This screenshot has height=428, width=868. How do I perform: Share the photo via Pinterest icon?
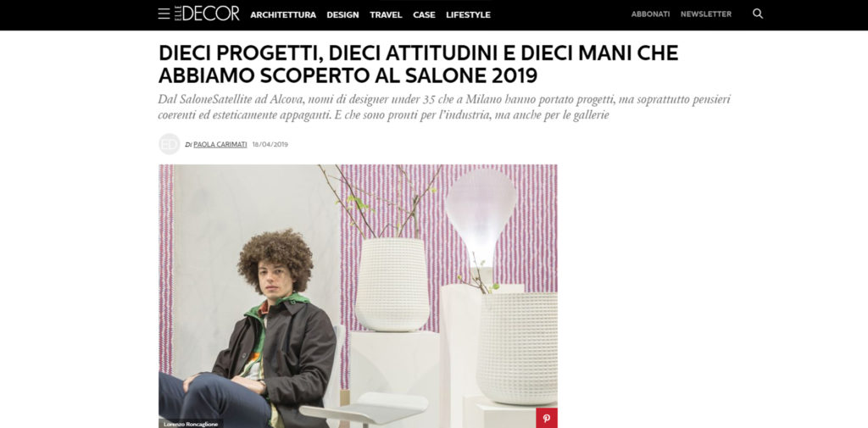coord(547,418)
